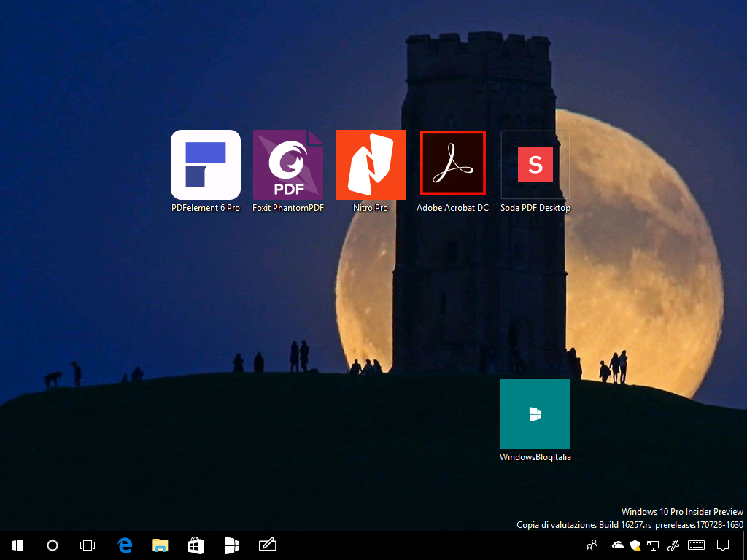This screenshot has height=560, width=747.
Task: Open the Action Center notifications icon
Action: pos(723,545)
